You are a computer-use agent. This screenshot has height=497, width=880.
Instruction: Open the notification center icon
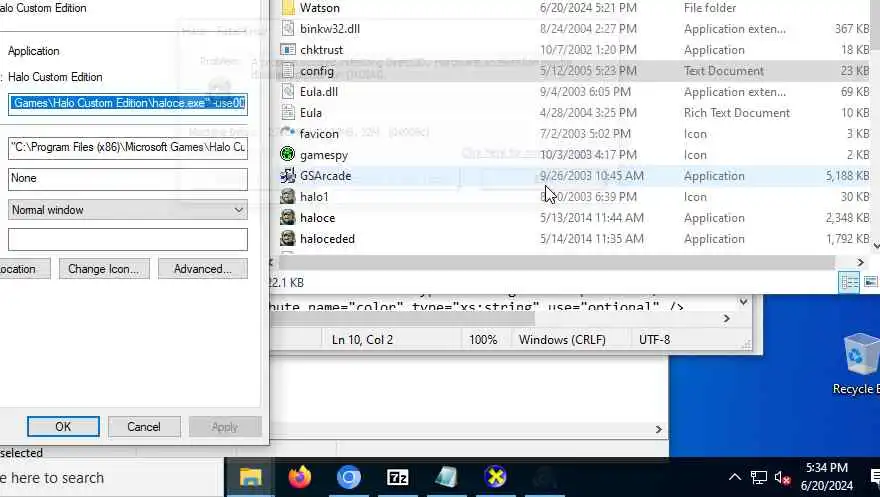pyautogui.click(x=874, y=477)
